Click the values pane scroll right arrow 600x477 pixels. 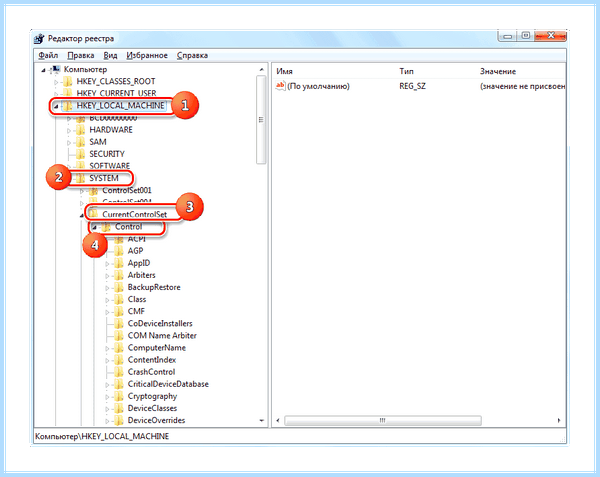pyautogui.click(x=559, y=420)
